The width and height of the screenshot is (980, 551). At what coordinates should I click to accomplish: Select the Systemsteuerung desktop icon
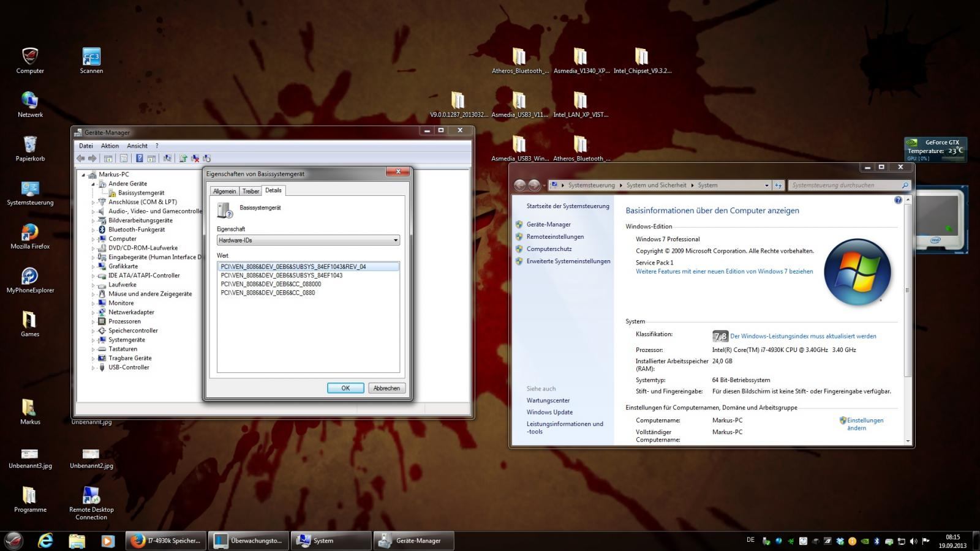30,193
